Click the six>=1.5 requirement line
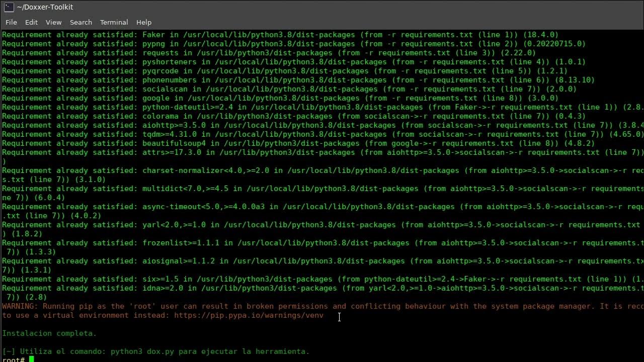 [x=322, y=279]
